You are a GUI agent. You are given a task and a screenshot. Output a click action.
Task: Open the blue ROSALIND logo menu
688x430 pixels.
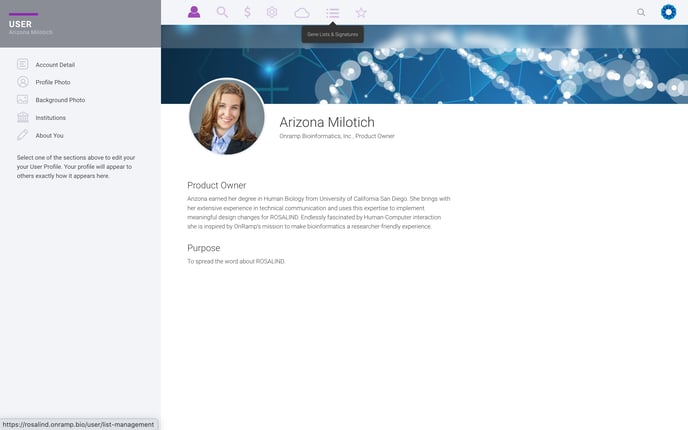point(668,12)
